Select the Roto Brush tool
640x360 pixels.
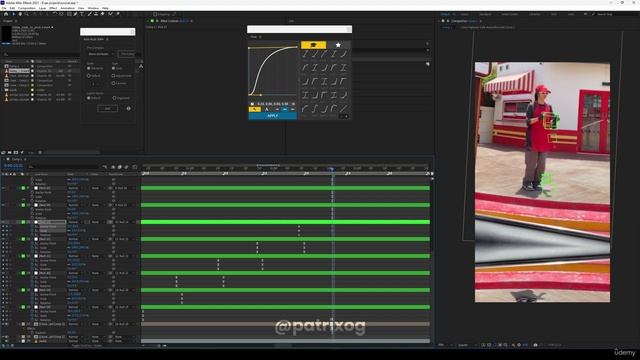[x=110, y=14]
